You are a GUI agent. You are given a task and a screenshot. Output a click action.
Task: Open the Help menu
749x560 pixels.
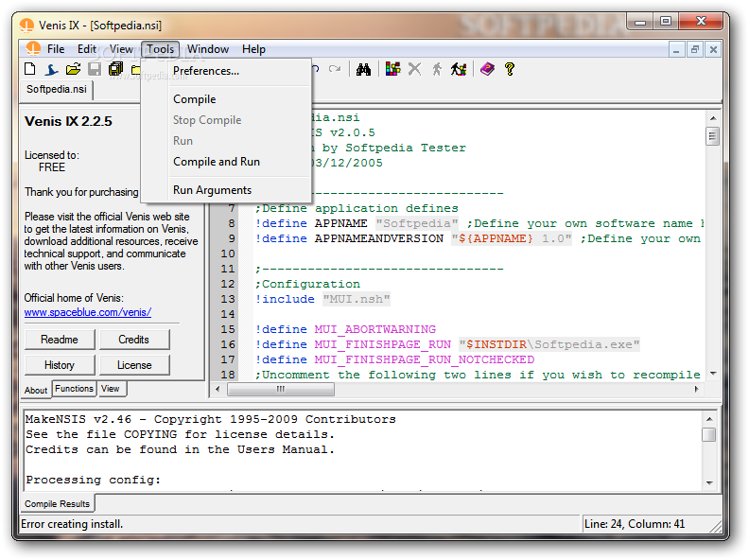point(253,49)
